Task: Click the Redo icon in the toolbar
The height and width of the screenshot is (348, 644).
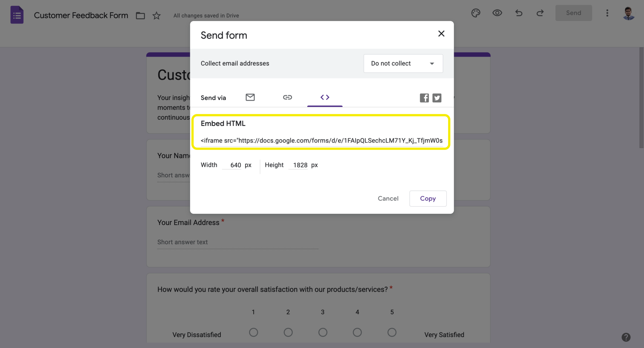Action: (540, 13)
